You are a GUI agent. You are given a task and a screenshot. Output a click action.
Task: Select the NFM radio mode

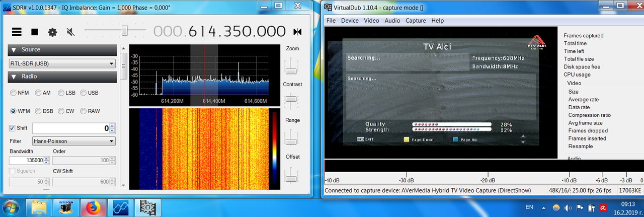pyautogui.click(x=20, y=93)
